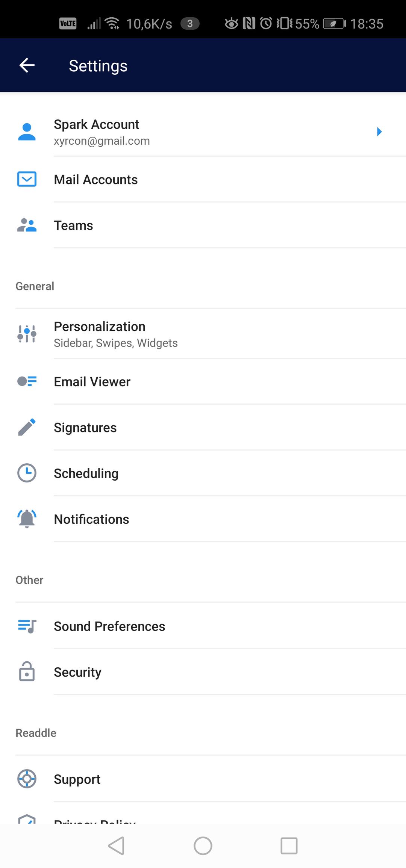This screenshot has width=406, height=868.
Task: Tap the Signatures pencil icon
Action: pyautogui.click(x=27, y=427)
